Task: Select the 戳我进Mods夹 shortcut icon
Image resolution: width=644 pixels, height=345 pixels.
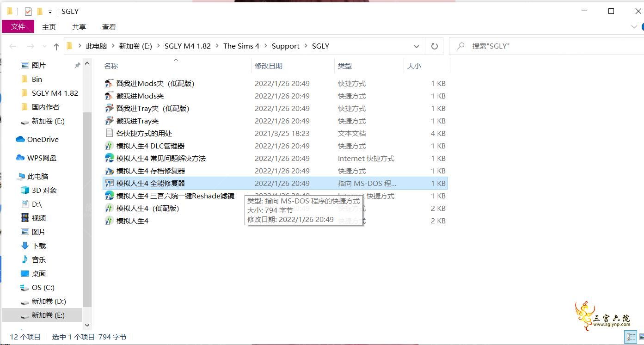Action: (109, 96)
